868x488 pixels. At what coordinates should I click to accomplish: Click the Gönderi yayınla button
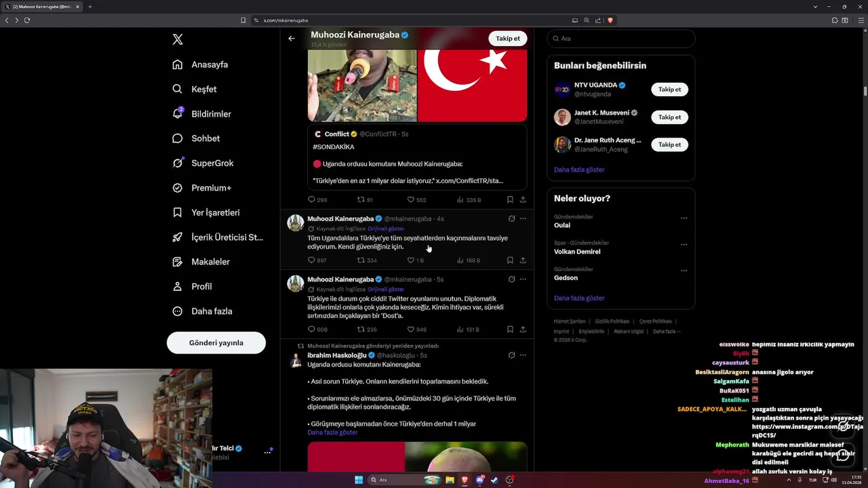(216, 342)
